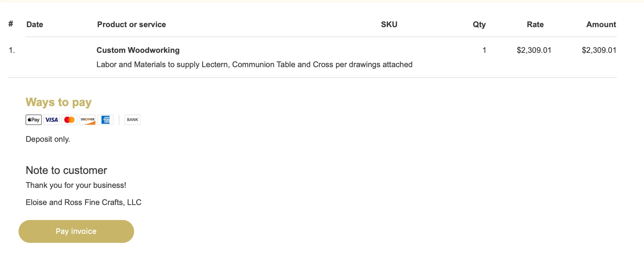
Task: Click the Date column header
Action: click(x=35, y=24)
